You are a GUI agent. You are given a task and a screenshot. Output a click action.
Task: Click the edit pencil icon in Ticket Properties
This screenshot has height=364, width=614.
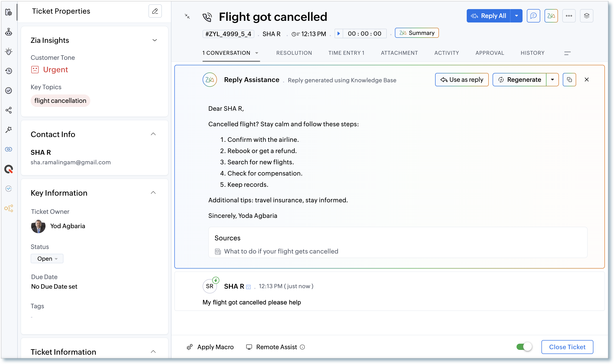coord(155,11)
